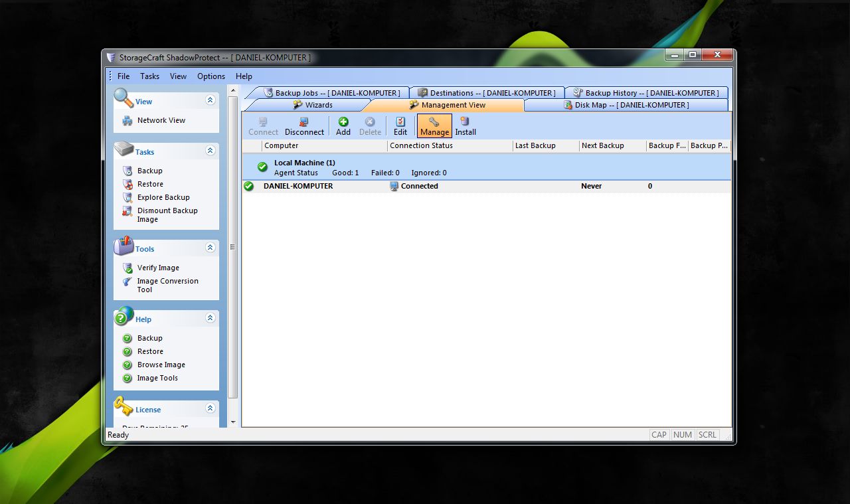Image resolution: width=850 pixels, height=504 pixels.
Task: Open the Help menu
Action: coord(244,76)
